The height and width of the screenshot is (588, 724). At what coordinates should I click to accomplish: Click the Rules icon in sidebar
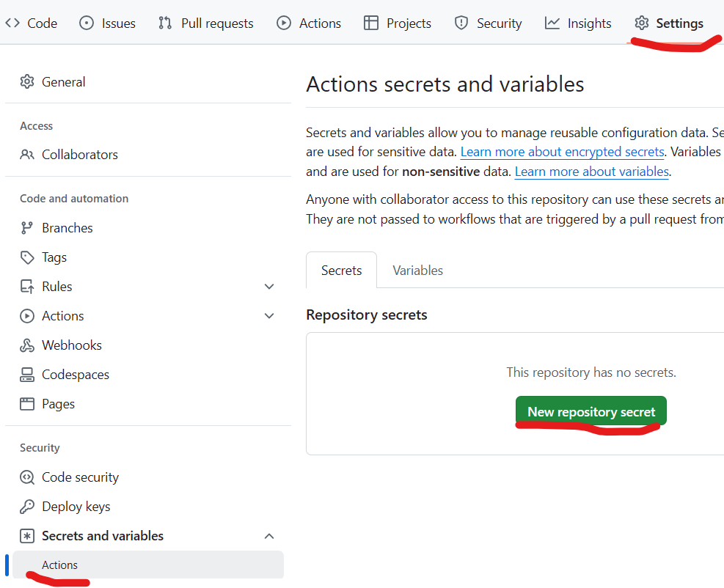(x=27, y=287)
